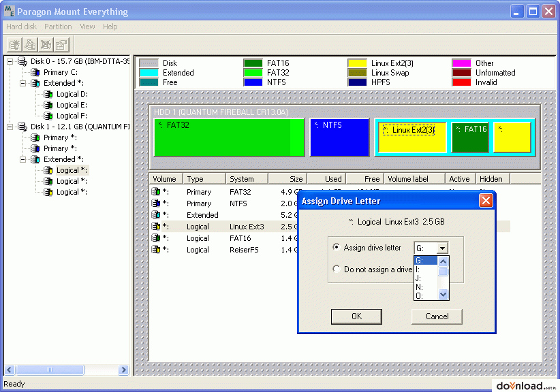The width and height of the screenshot is (560, 392).
Task: Select the Logical D: partition icon
Action: 48,94
